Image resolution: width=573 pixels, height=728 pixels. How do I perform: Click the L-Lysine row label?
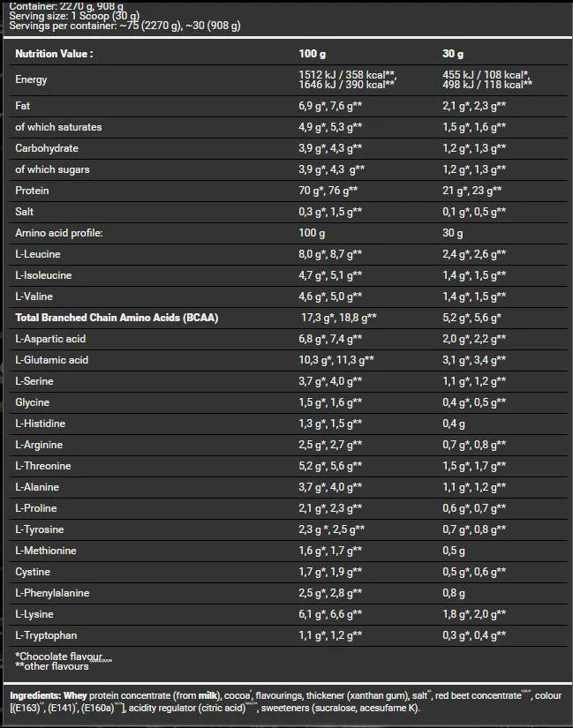(x=37, y=614)
